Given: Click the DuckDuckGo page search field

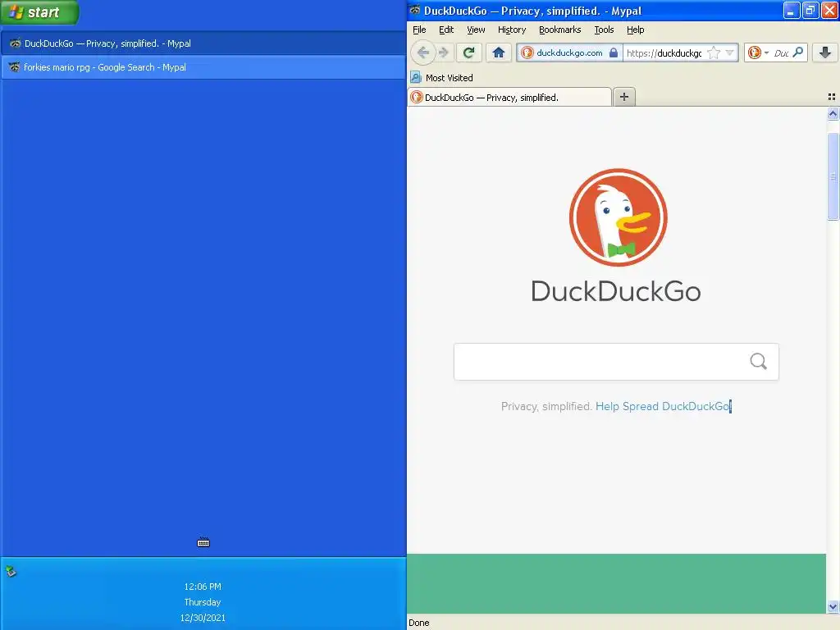Looking at the screenshot, I should tap(616, 362).
